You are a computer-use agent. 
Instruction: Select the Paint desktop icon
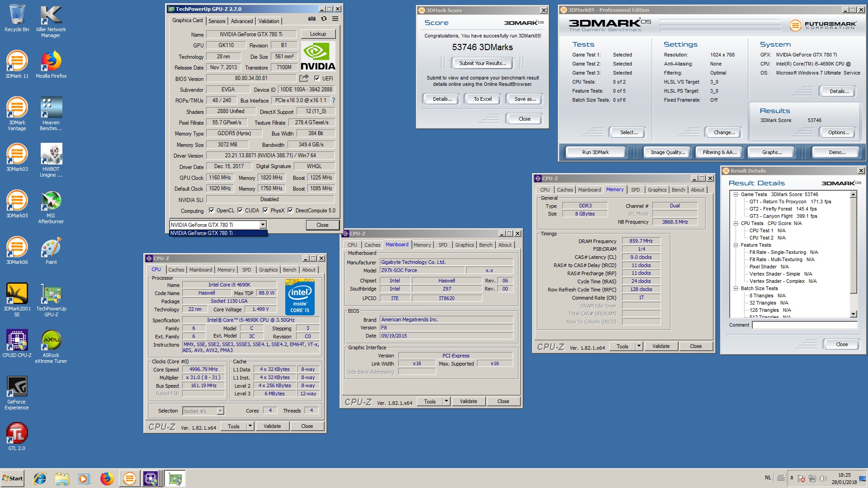pos(51,251)
